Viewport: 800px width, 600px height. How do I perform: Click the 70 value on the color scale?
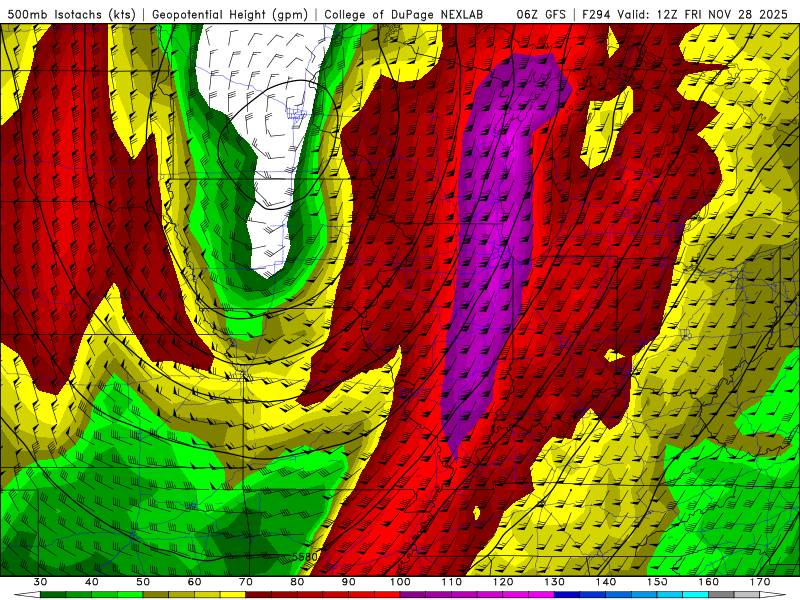(x=246, y=582)
